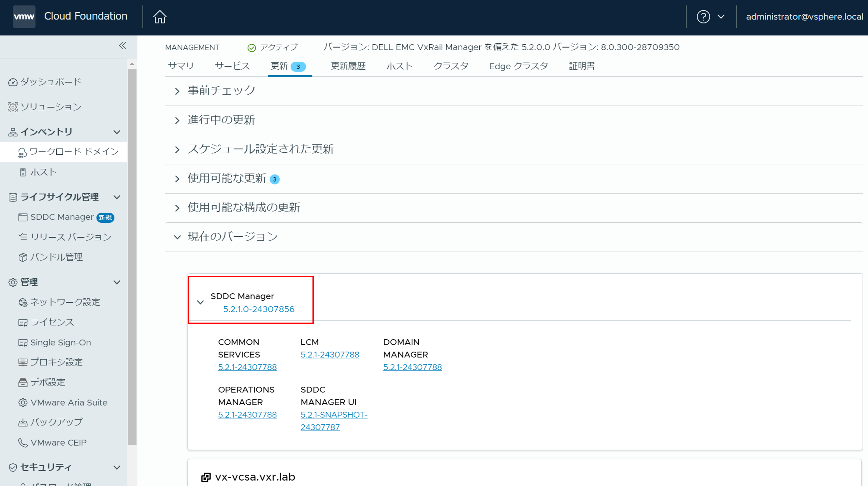
Task: Open Single Sign-On settings
Action: point(61,342)
